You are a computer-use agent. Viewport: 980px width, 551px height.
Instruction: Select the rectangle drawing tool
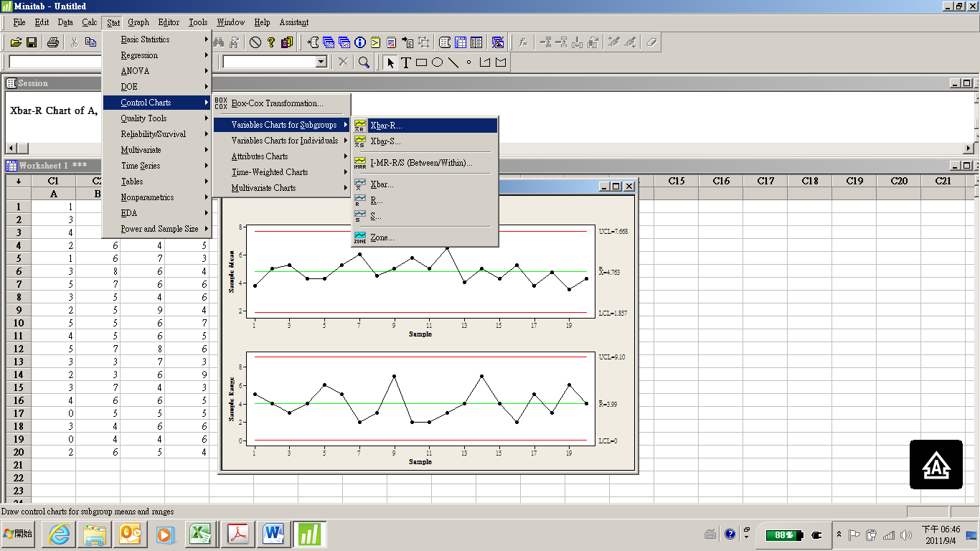tap(422, 62)
